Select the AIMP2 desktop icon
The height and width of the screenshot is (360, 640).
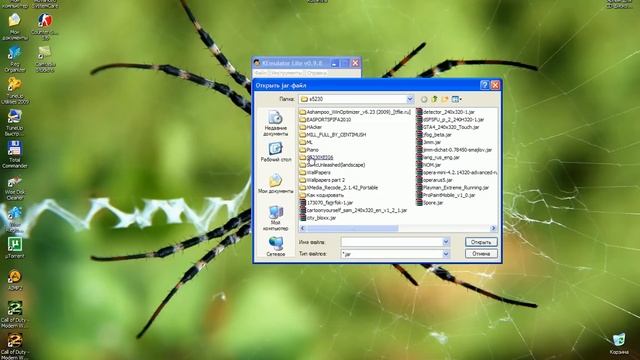[15, 280]
